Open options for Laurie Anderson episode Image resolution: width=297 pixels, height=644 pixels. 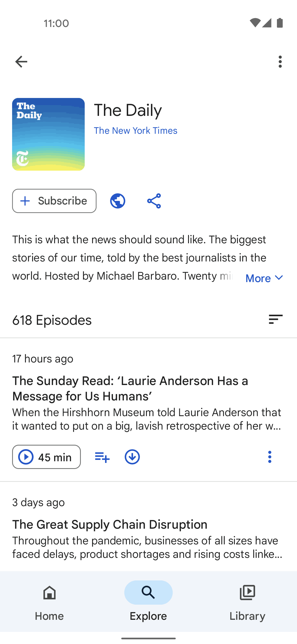click(270, 457)
